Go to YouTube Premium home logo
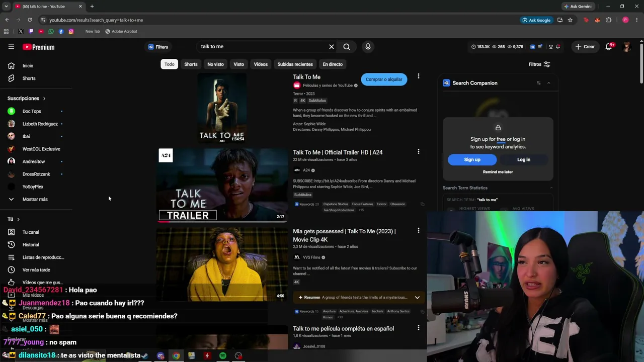 tap(38, 47)
